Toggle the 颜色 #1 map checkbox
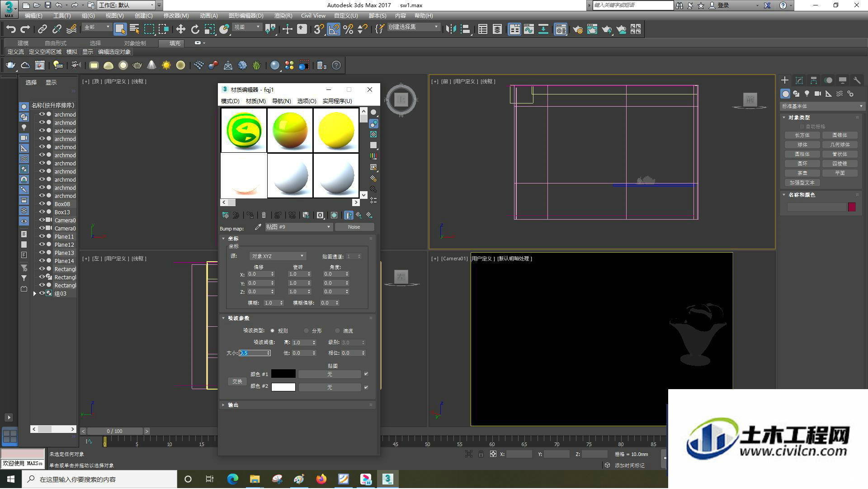 click(366, 374)
